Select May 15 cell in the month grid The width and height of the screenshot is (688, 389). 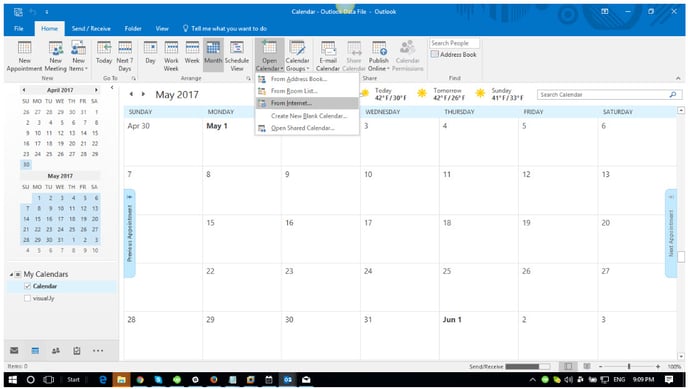point(242,239)
